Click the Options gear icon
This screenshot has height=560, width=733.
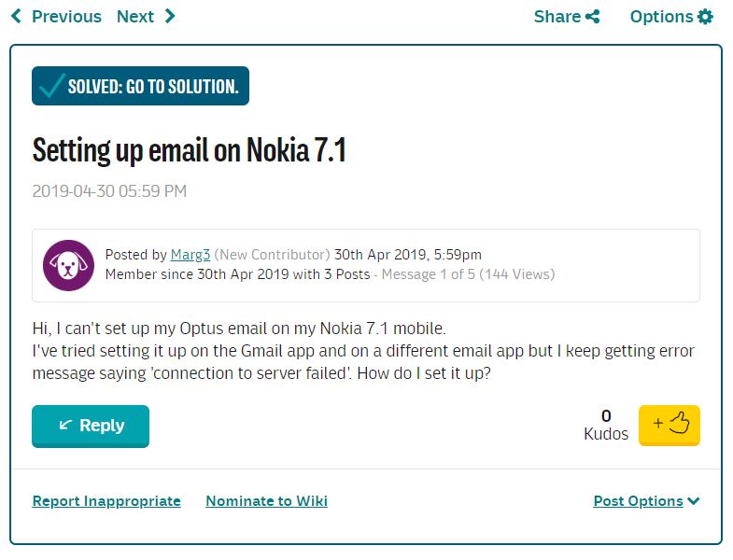point(705,17)
